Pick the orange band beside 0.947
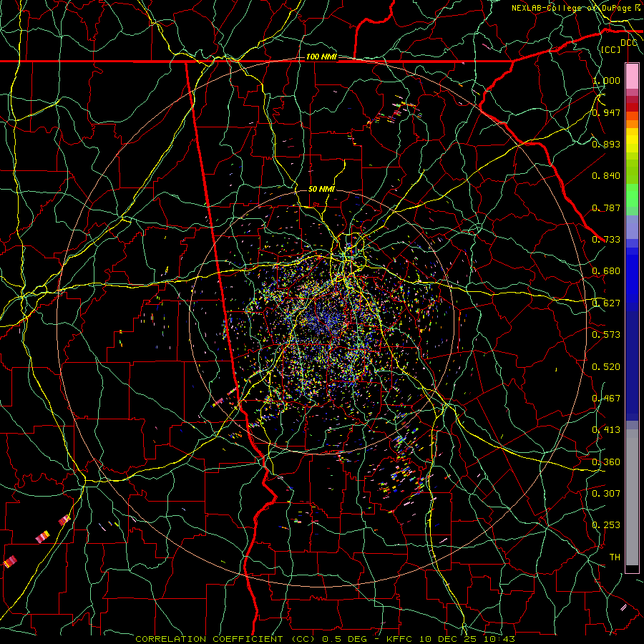This screenshot has width=644, height=644. [x=632, y=120]
